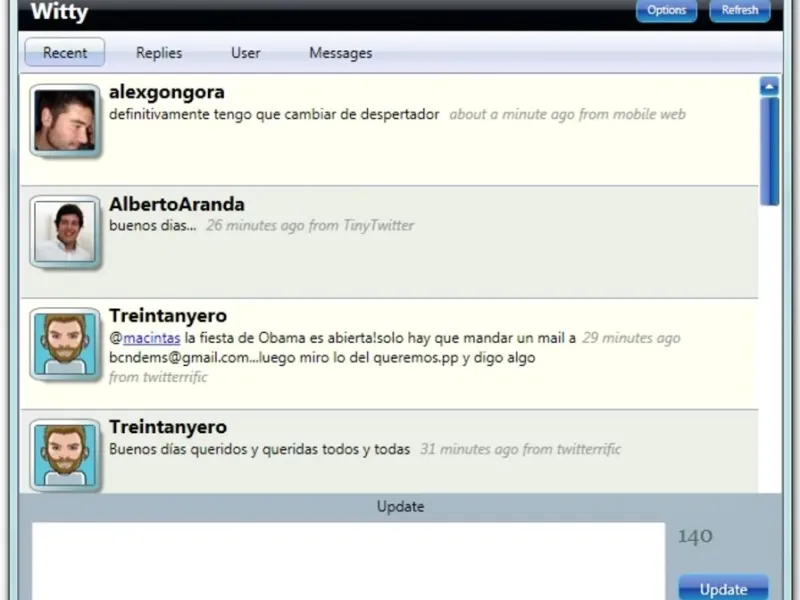Click the vertical scrollbar thumb

(x=769, y=152)
